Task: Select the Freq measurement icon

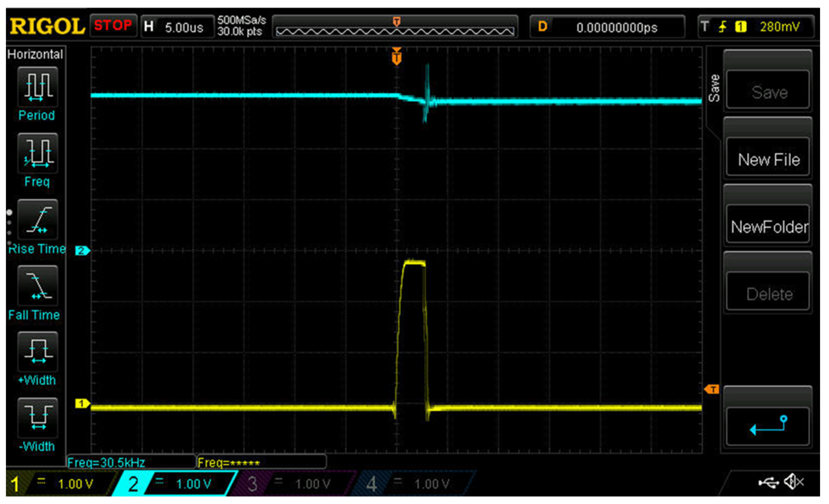Action: point(38,153)
